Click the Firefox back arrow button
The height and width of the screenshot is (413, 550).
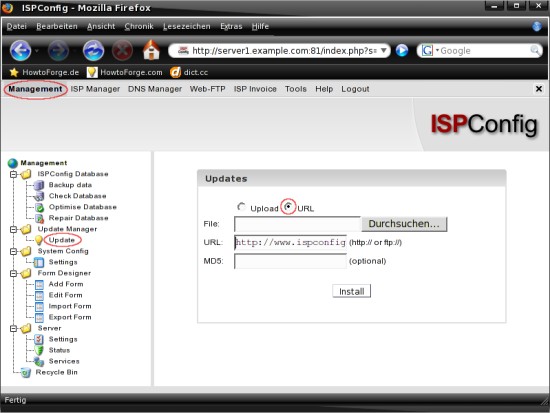pyautogui.click(x=20, y=51)
